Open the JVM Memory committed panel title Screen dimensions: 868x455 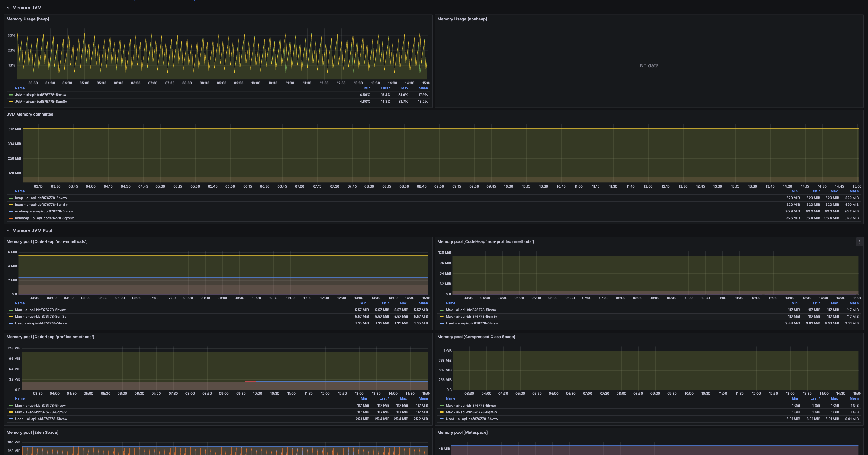pyautogui.click(x=30, y=115)
